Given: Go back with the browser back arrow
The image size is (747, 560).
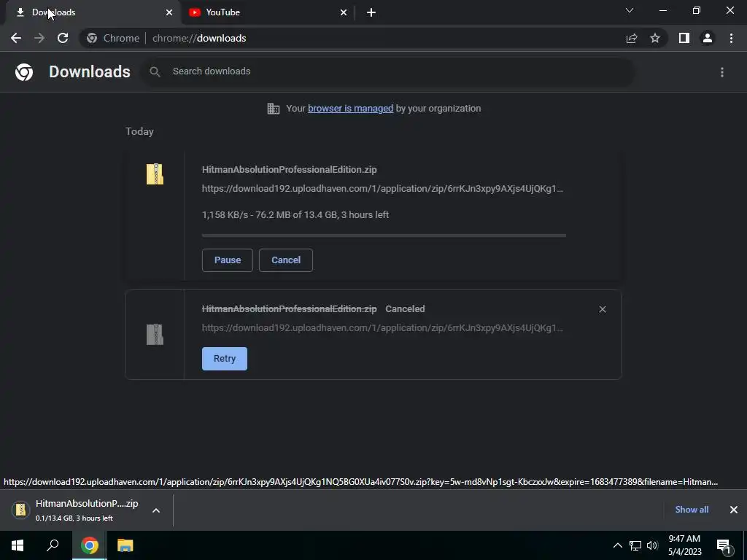Looking at the screenshot, I should (x=16, y=38).
